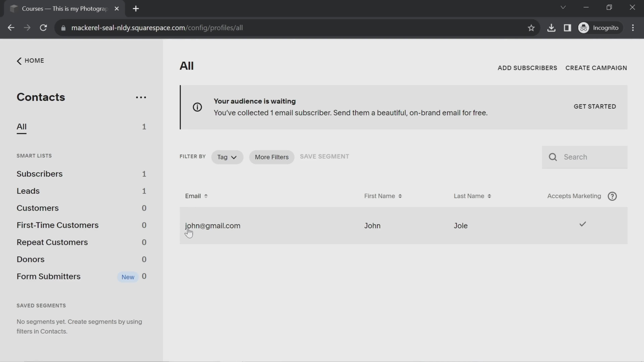Open a new browser tab

pos(136,9)
